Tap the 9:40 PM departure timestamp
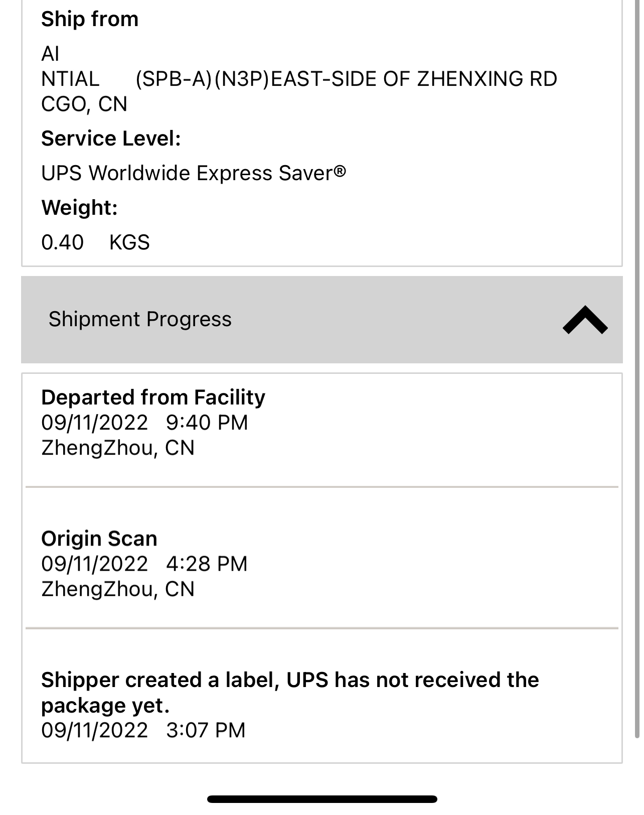 (x=207, y=423)
